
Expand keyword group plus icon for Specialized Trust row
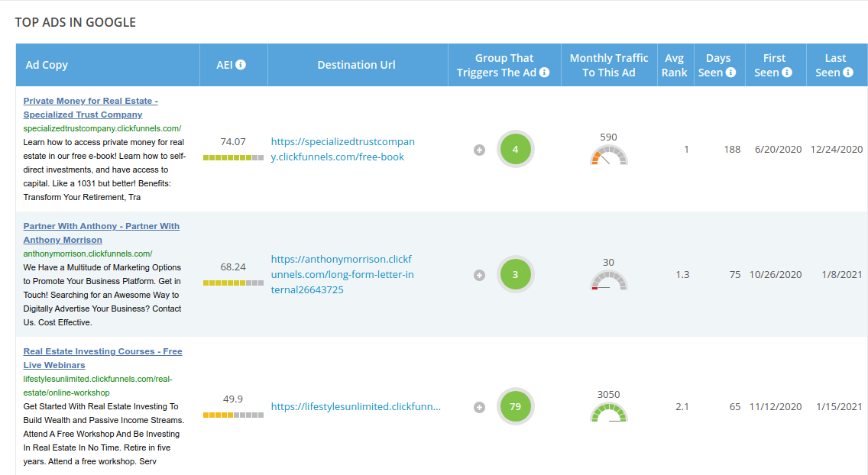click(479, 150)
